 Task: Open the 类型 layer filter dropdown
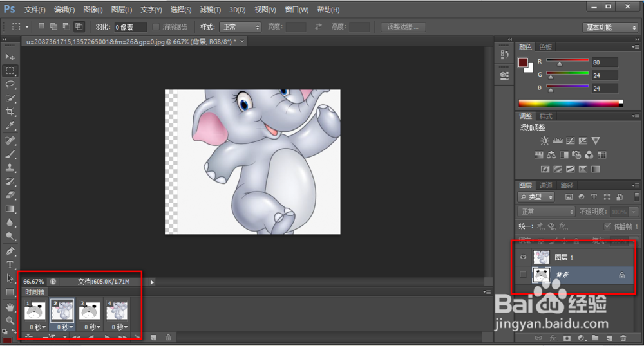point(536,197)
